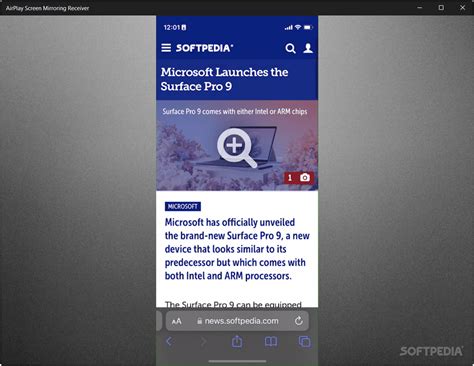Open the Safari bookmarks book icon
Image resolution: width=474 pixels, height=366 pixels.
(x=271, y=341)
